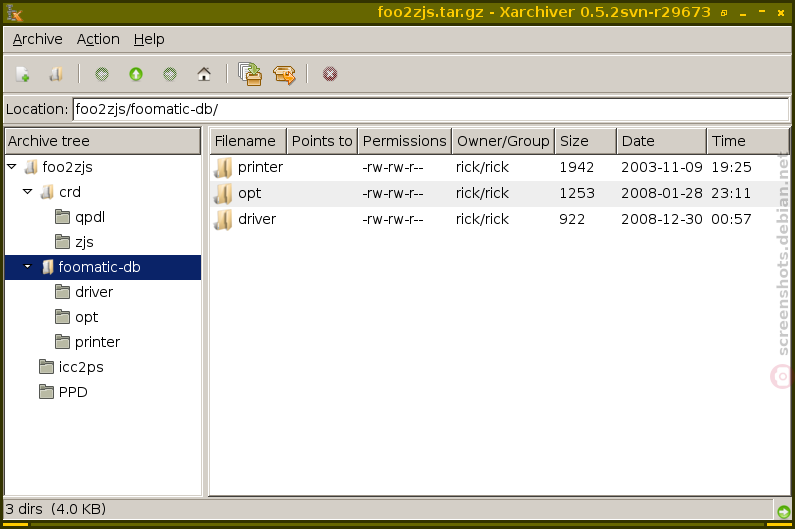
Task: Click time 00:57 in driver row
Action: tap(731, 219)
